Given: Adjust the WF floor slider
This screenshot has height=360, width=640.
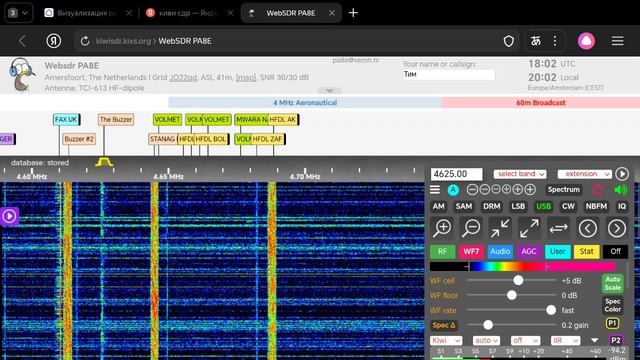Looking at the screenshot, I should point(511,295).
